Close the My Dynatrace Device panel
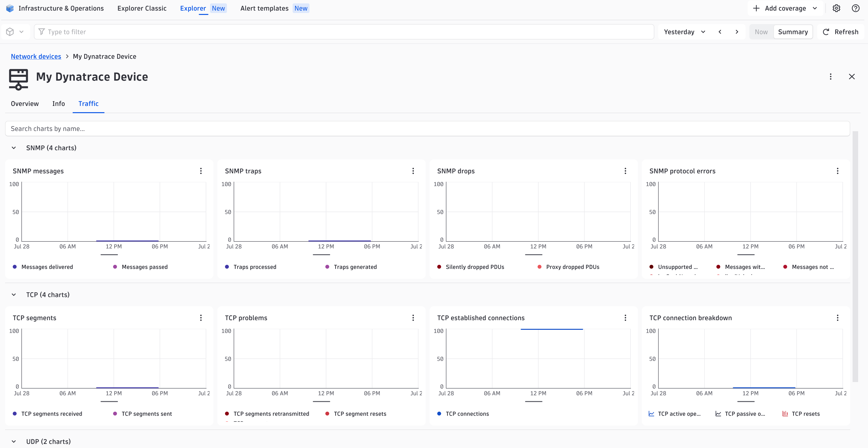 [x=852, y=77]
